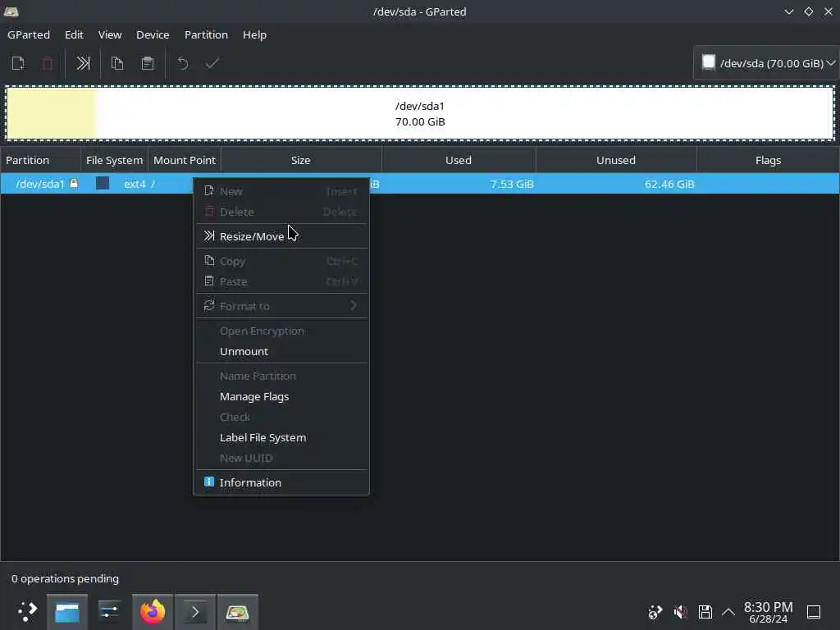
Task: Open the file manager from taskbar
Action: [x=67, y=612]
